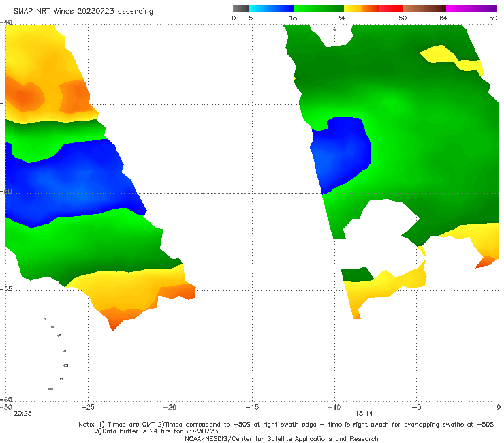Screen dimensions: 504x443
Task: Click the longitude label '-10'
Action: click(334, 407)
